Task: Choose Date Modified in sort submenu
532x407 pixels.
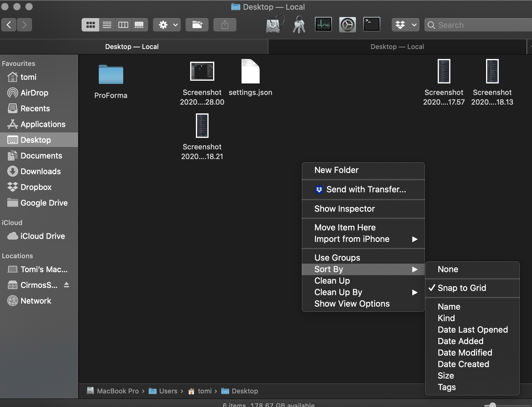Action: [465, 353]
